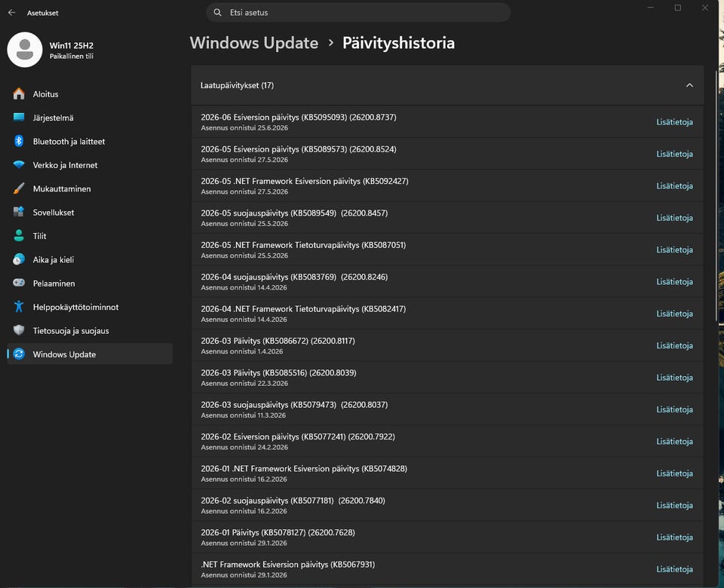The width and height of the screenshot is (724, 588).
Task: Click the 2026-02 Esiversion päivitys (KB5077241) title
Action: pyautogui.click(x=298, y=436)
